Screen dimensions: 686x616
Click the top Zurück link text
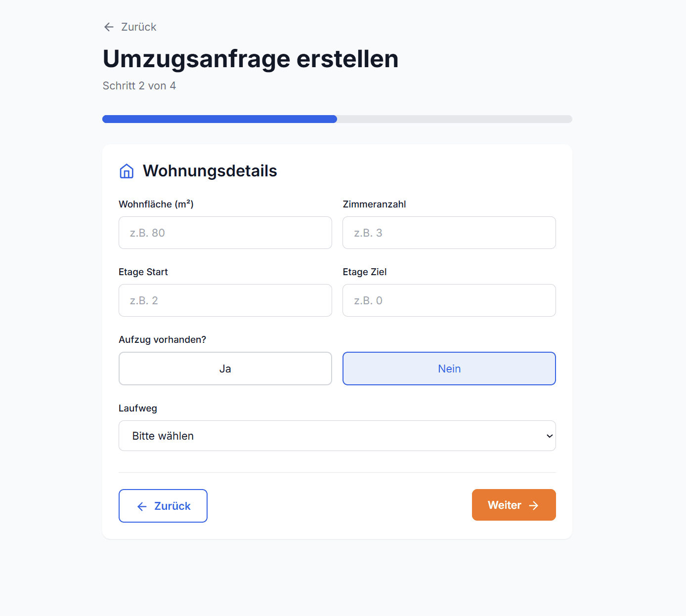(x=139, y=27)
